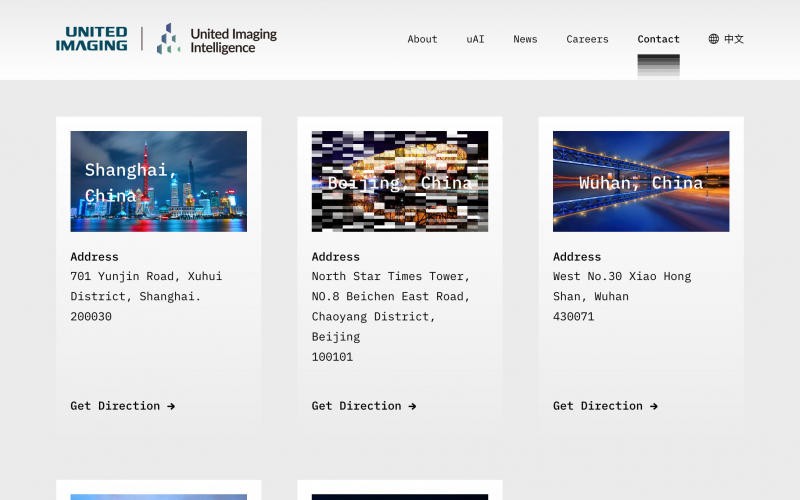Click the Wuhan, China bridge image
The width and height of the screenshot is (800, 500).
[x=641, y=181]
